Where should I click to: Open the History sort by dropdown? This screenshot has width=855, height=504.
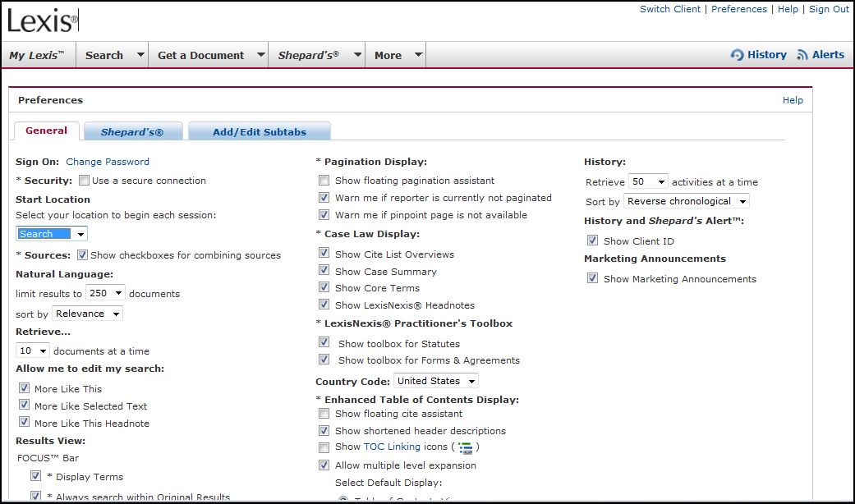686,201
